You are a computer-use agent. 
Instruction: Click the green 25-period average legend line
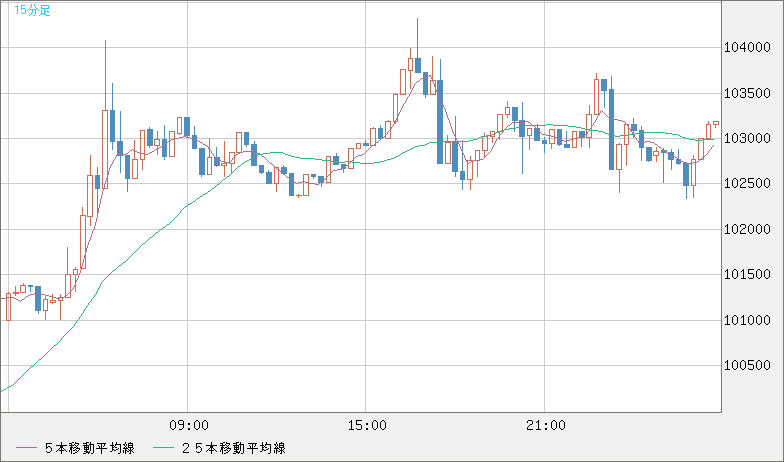point(164,448)
